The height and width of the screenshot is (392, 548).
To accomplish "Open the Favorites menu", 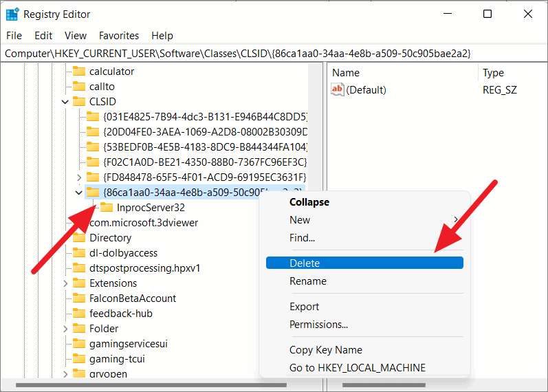I will tap(119, 36).
